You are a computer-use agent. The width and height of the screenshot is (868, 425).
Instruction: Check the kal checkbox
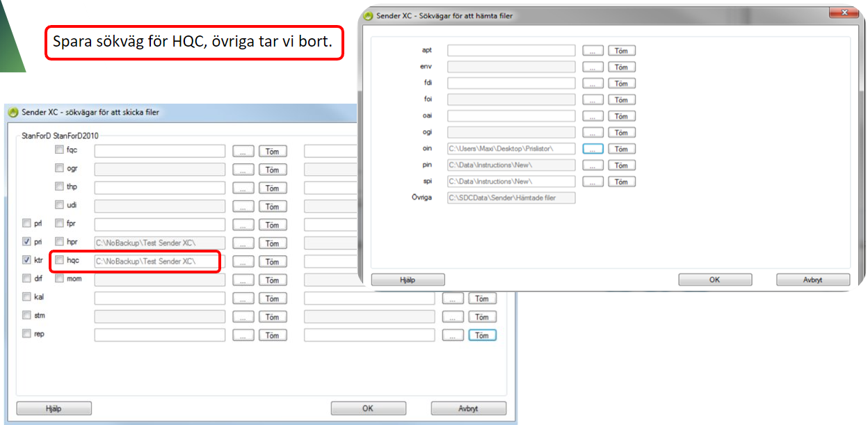pyautogui.click(x=26, y=297)
